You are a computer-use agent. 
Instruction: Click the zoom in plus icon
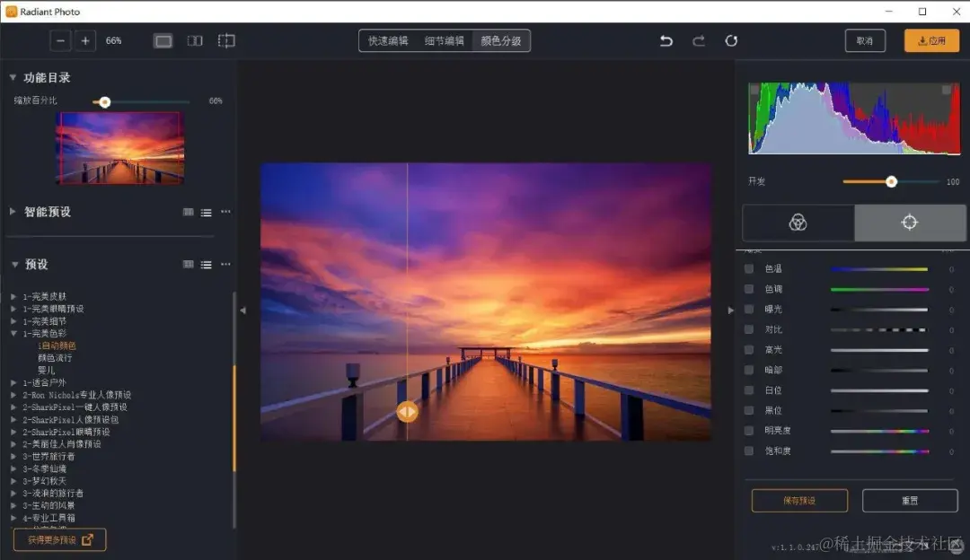[x=85, y=40]
